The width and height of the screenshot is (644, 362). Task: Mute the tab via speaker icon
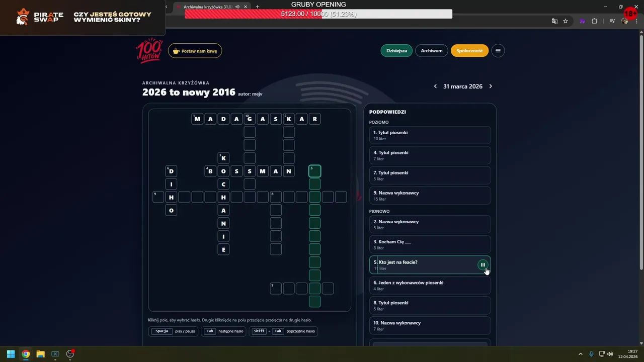(237, 7)
